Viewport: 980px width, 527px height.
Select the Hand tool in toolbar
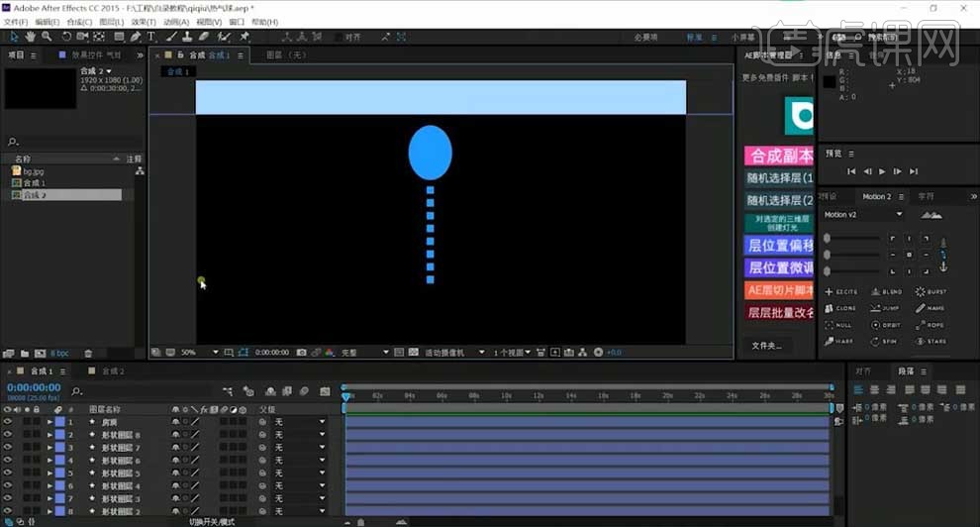(31, 37)
